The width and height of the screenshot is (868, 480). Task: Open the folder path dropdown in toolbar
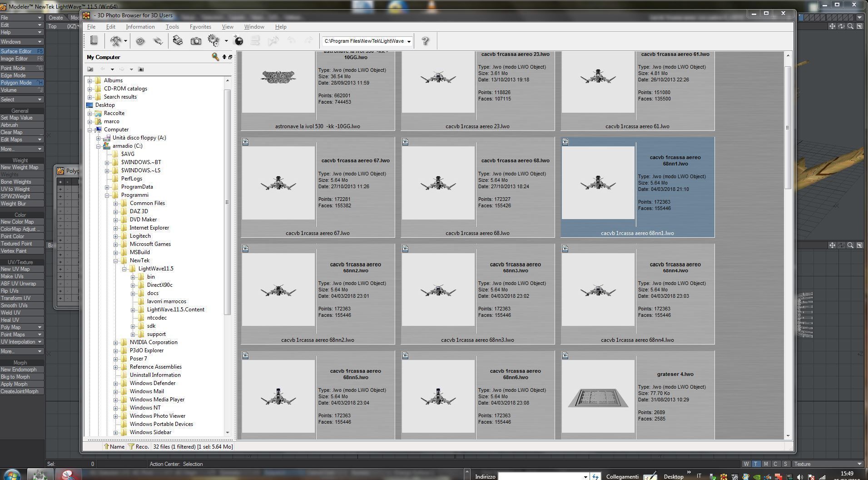pyautogui.click(x=409, y=41)
